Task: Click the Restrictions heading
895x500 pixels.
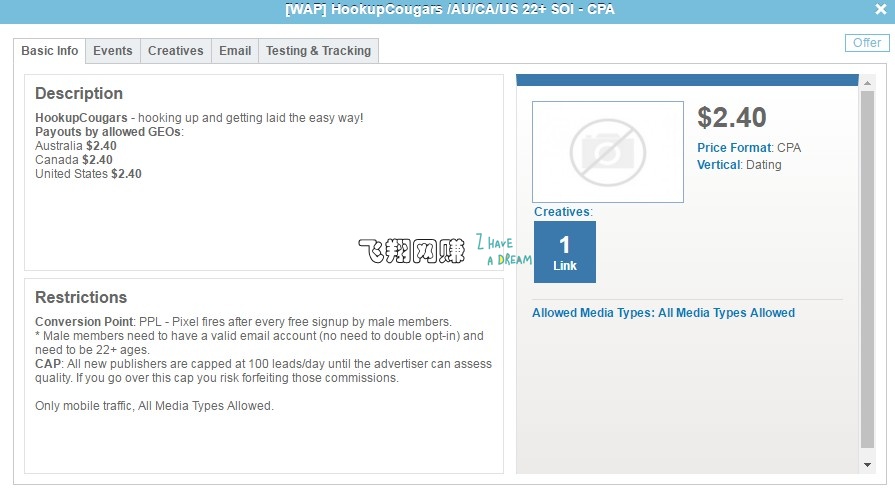Action: tap(81, 298)
